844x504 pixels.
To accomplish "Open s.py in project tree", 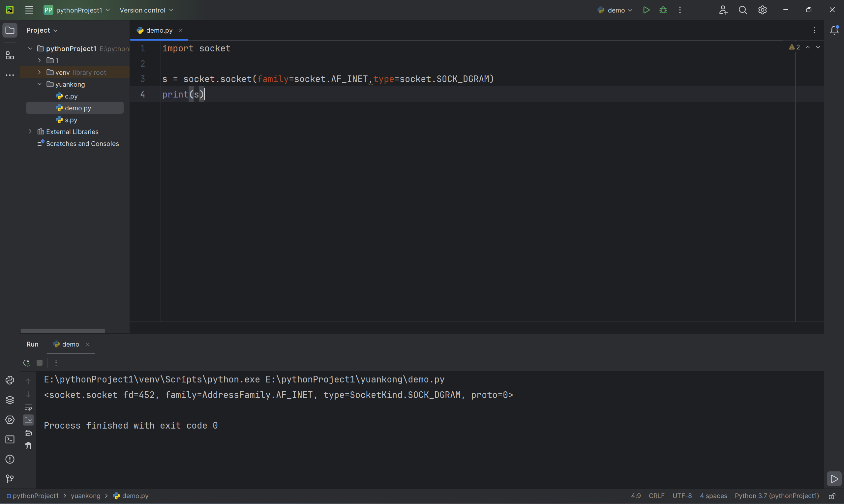I will tap(71, 120).
